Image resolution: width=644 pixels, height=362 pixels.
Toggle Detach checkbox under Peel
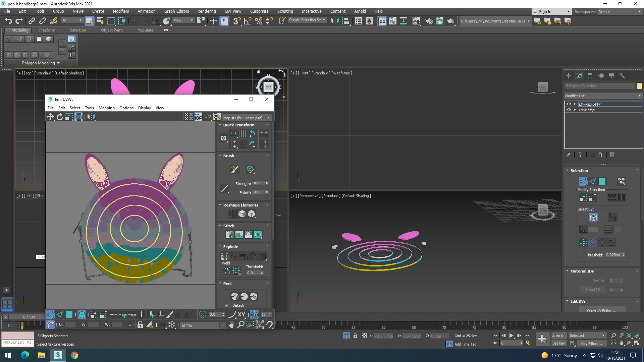(x=227, y=305)
